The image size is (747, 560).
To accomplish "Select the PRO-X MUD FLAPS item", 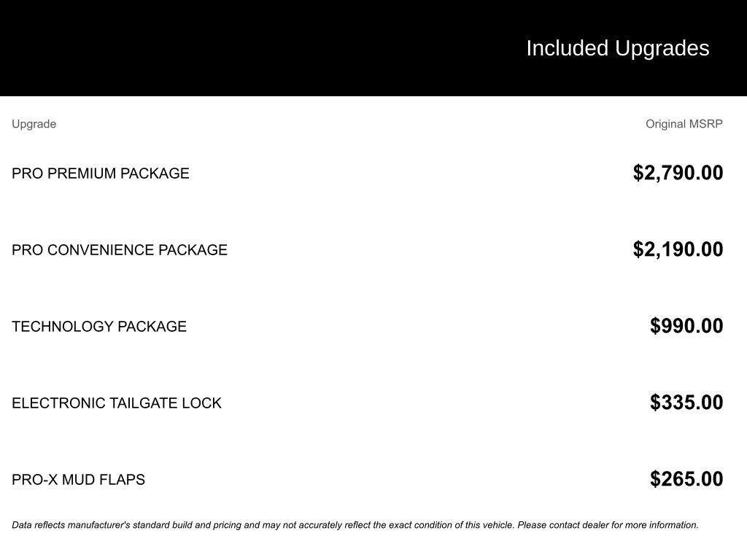I will 78,480.
